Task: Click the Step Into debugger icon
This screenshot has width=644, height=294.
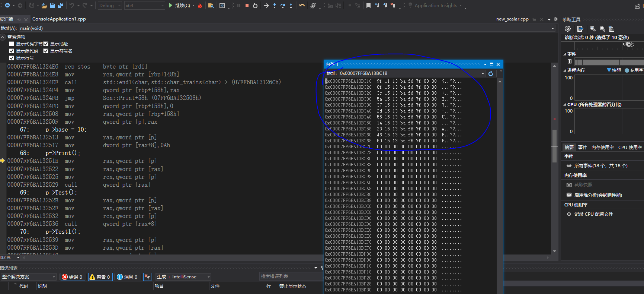Action: click(275, 6)
